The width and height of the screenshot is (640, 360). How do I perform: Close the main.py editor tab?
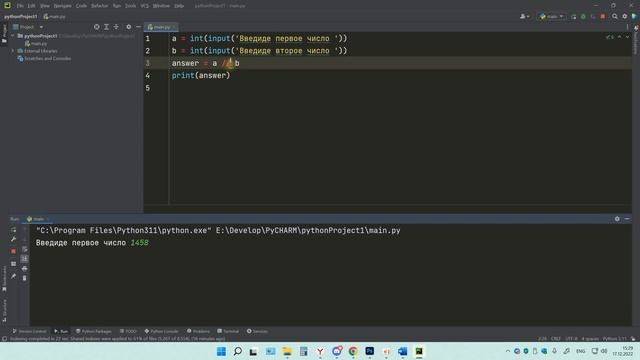[174, 27]
